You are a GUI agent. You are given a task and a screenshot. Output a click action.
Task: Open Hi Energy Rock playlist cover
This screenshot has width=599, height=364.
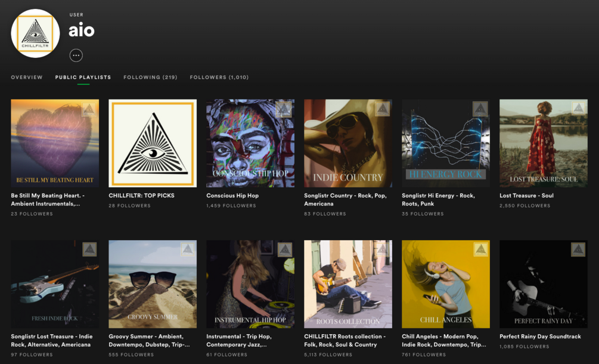pyautogui.click(x=446, y=143)
